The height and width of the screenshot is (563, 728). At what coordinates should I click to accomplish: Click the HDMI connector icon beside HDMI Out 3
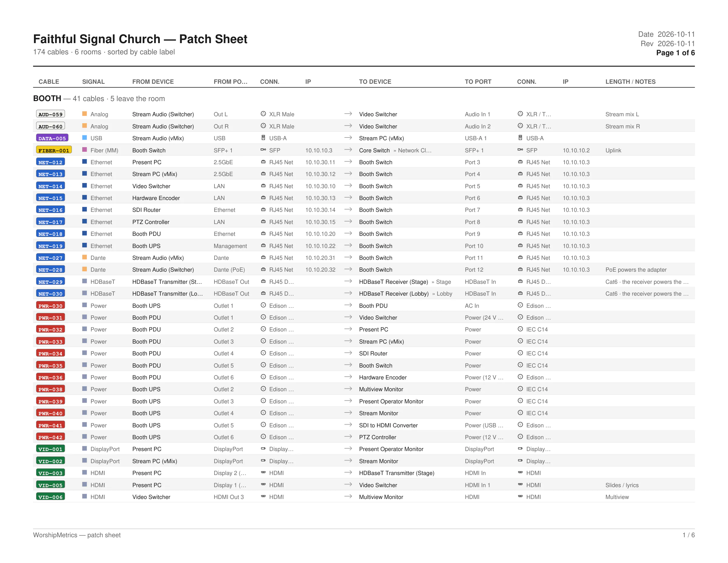tap(263, 496)
